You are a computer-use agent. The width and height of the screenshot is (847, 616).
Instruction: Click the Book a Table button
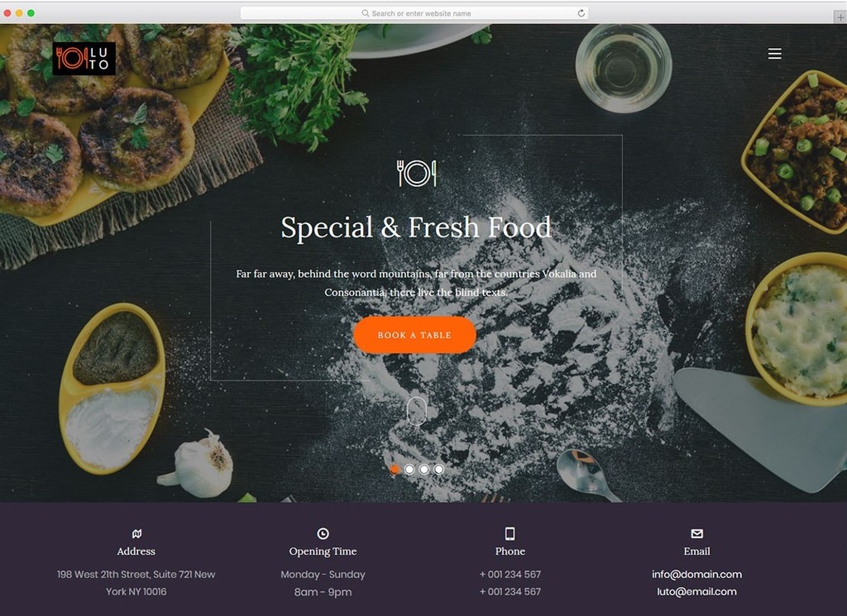click(415, 335)
